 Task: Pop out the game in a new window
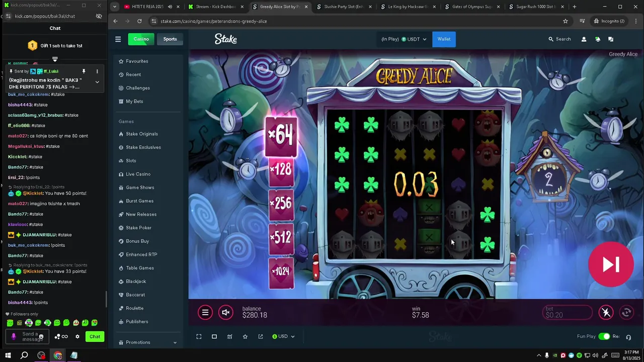[x=261, y=336]
